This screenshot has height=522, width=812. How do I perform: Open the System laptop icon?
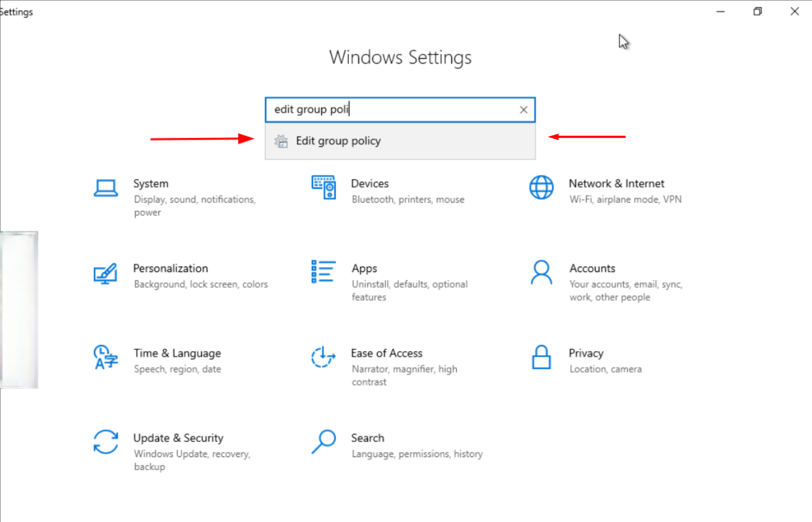pyautogui.click(x=105, y=188)
